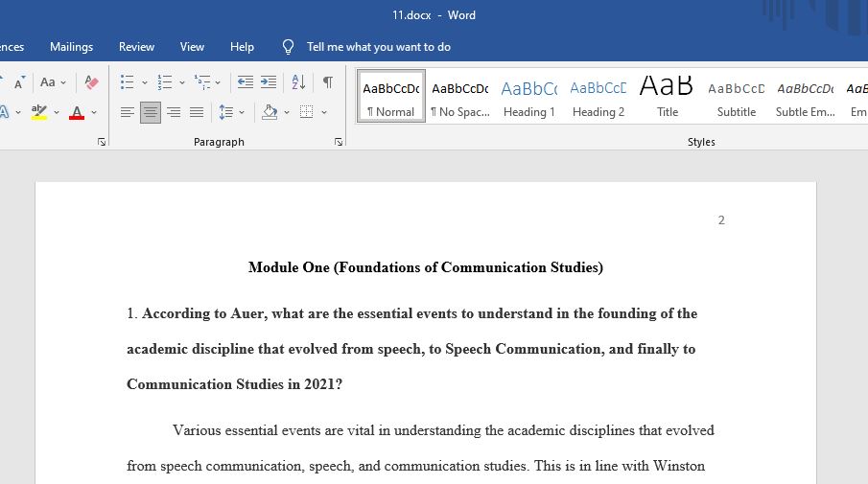Toggle Justify paragraph alignment
Screen dimensions: 868x484
197,112
